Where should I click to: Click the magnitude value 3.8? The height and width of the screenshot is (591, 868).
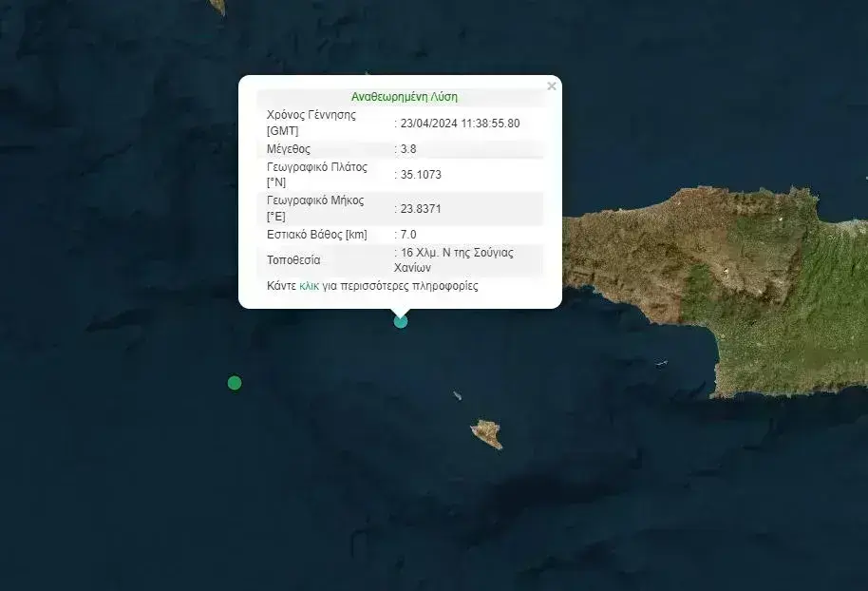point(408,149)
